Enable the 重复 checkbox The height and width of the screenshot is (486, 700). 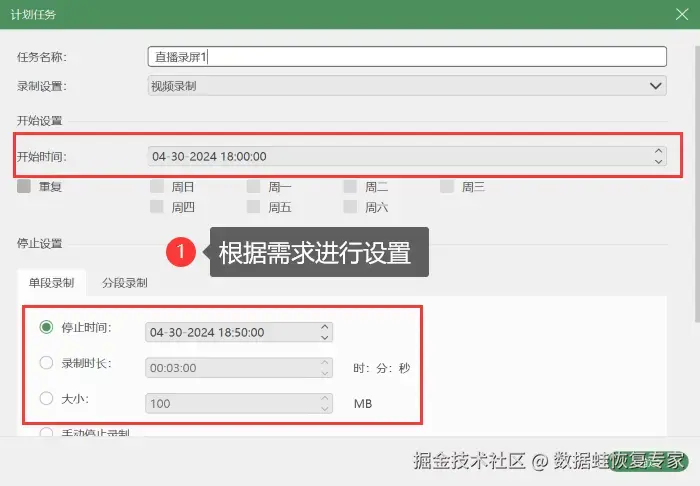(24, 186)
